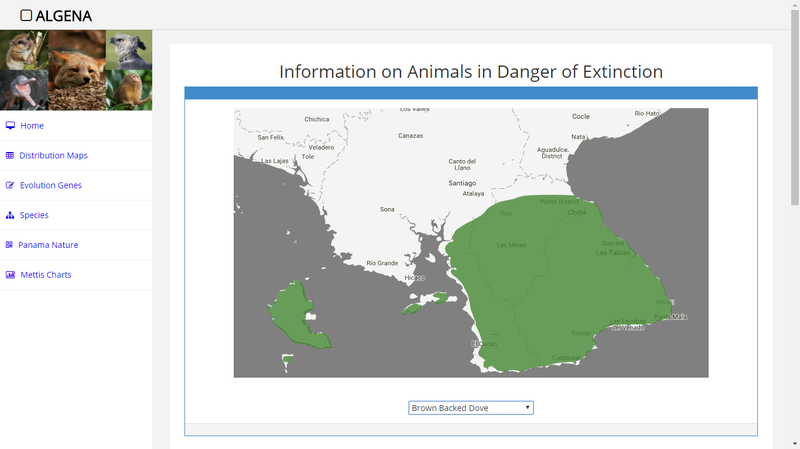Click the Home monitor icon

(x=10, y=126)
